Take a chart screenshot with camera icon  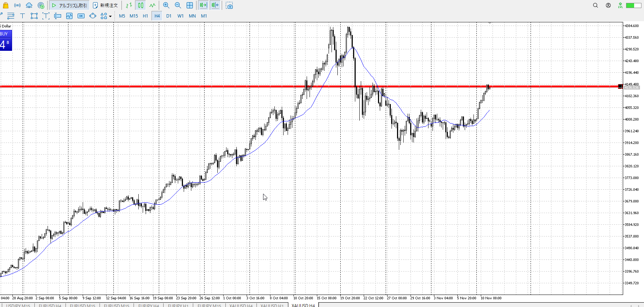[229, 5]
